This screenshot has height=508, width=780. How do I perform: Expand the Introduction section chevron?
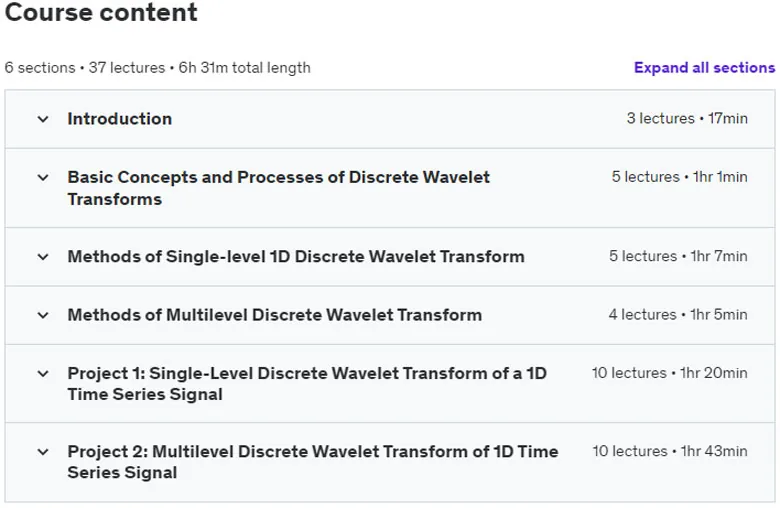click(43, 119)
